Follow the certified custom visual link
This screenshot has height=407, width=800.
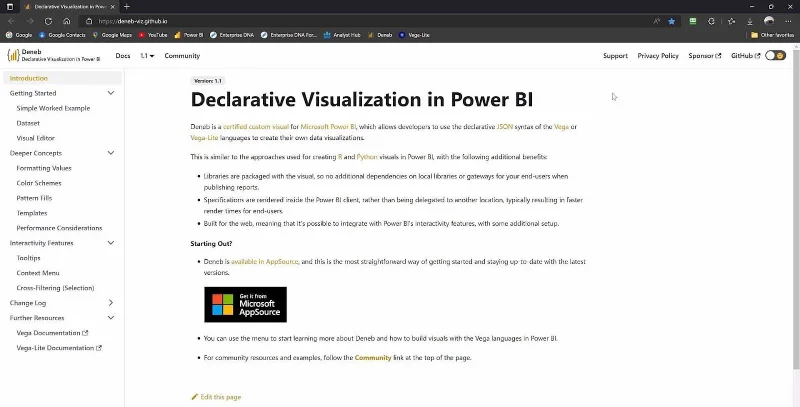click(256, 126)
